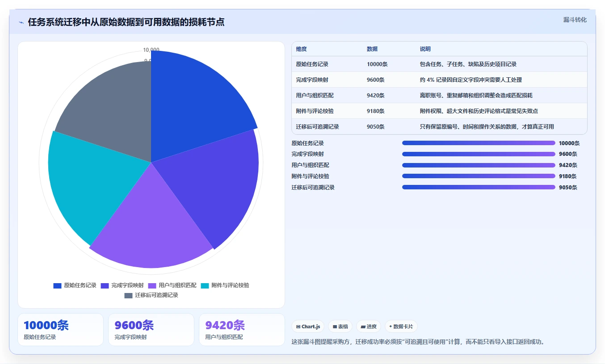Click the 10,000 axis label atop chart
This screenshot has height=364, width=605.
coord(151,50)
